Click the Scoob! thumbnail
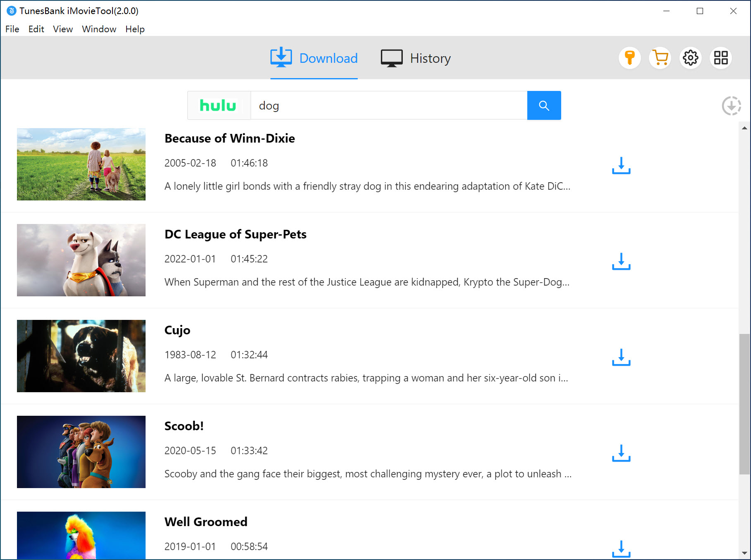 81,452
